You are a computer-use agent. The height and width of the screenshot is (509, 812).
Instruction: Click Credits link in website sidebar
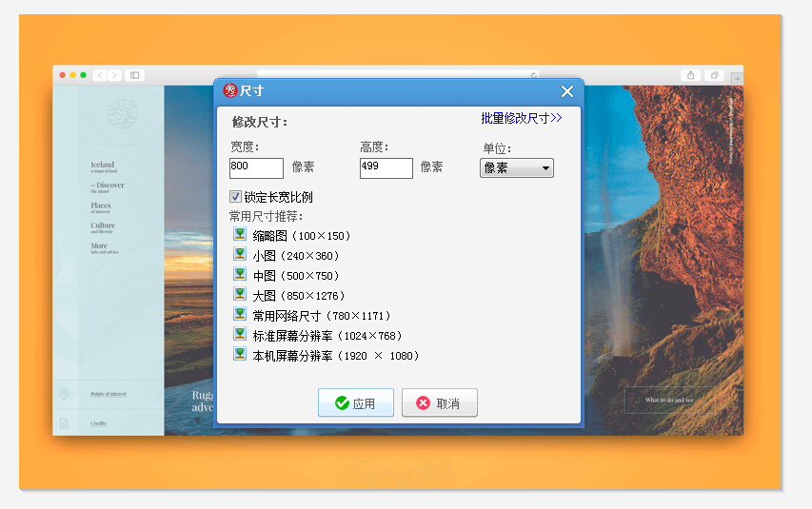pos(98,423)
